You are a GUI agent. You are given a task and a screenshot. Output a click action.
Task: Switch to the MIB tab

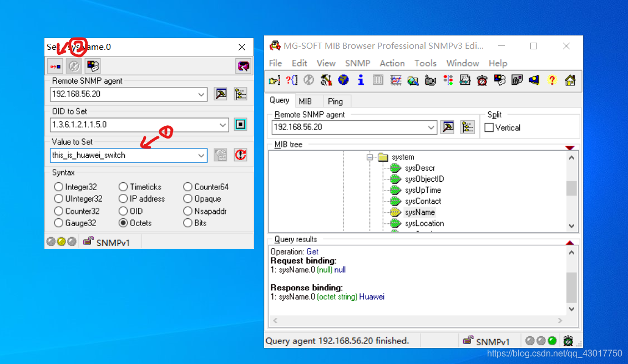305,101
